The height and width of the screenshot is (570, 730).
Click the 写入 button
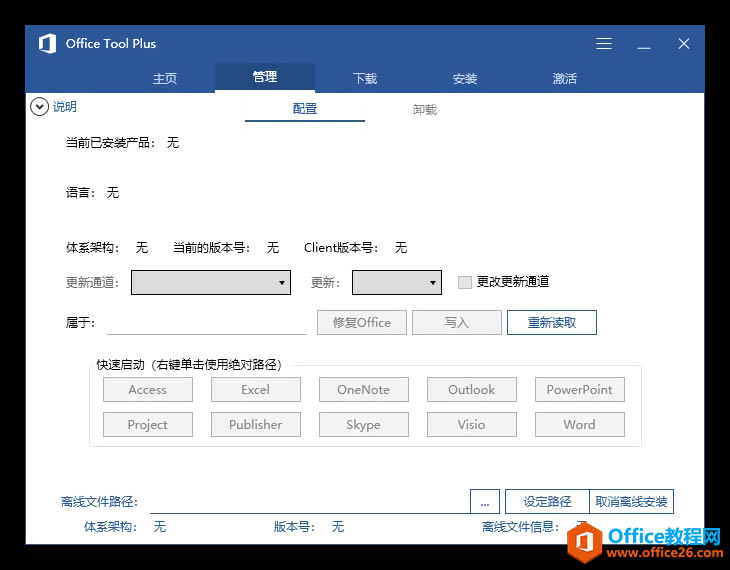(x=457, y=322)
